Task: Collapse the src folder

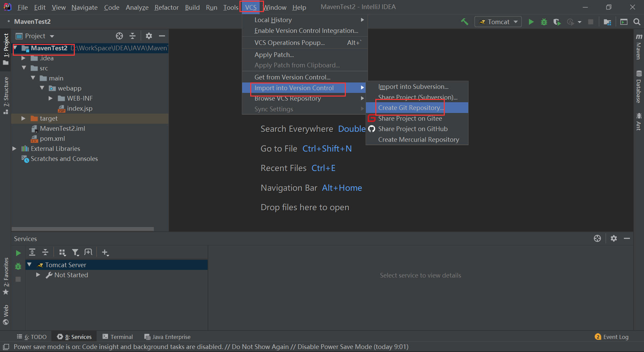Action: (x=24, y=68)
